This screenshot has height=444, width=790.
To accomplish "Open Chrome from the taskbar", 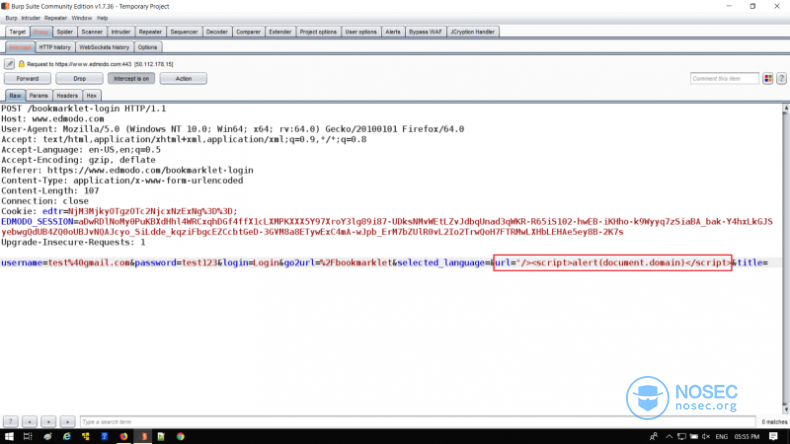I will coord(180,436).
